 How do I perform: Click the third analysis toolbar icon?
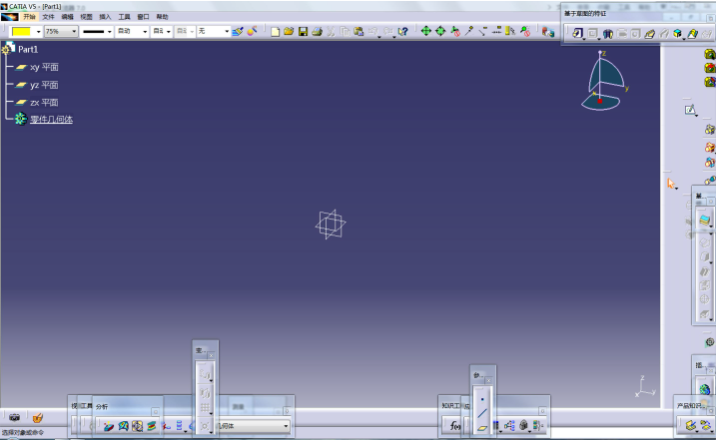[137, 426]
